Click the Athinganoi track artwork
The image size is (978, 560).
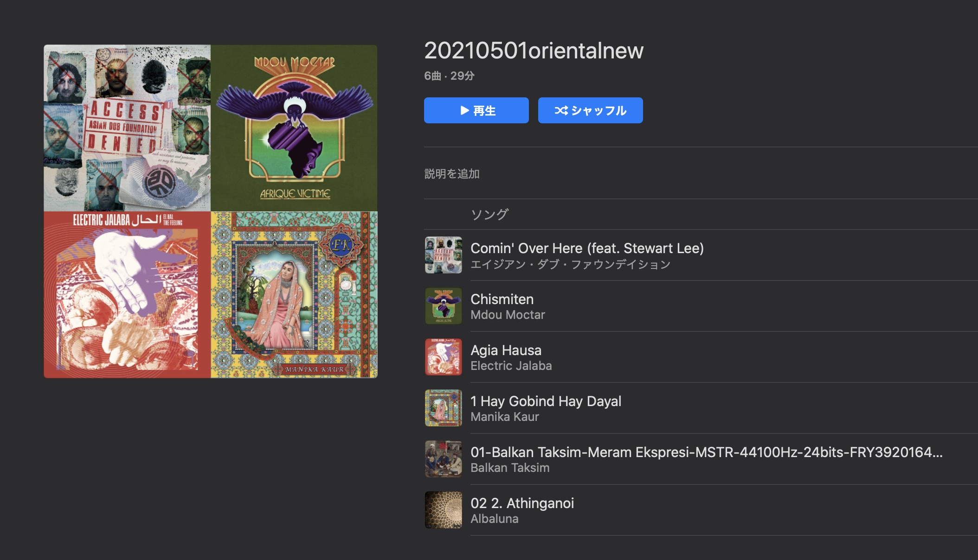(443, 510)
